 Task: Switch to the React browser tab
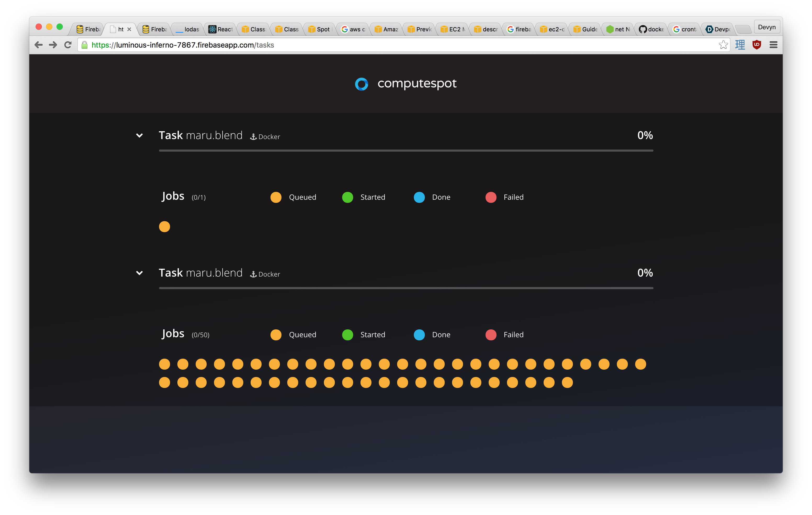221,29
